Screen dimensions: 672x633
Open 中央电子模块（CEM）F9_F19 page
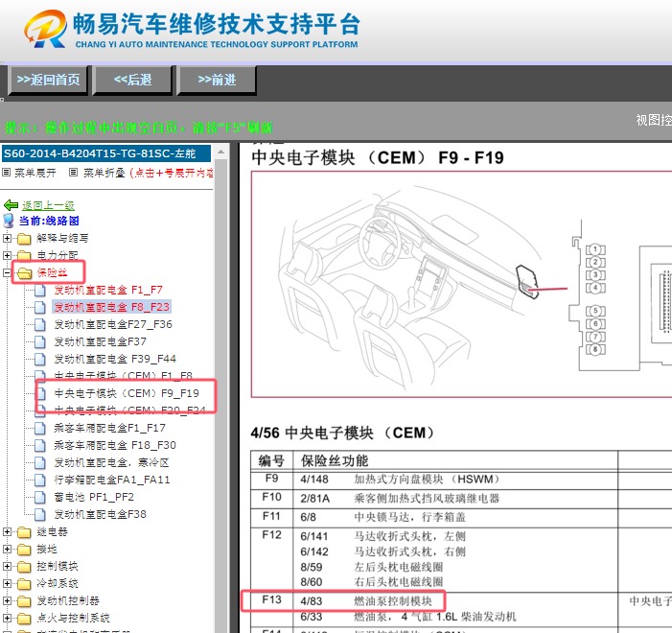(127, 393)
